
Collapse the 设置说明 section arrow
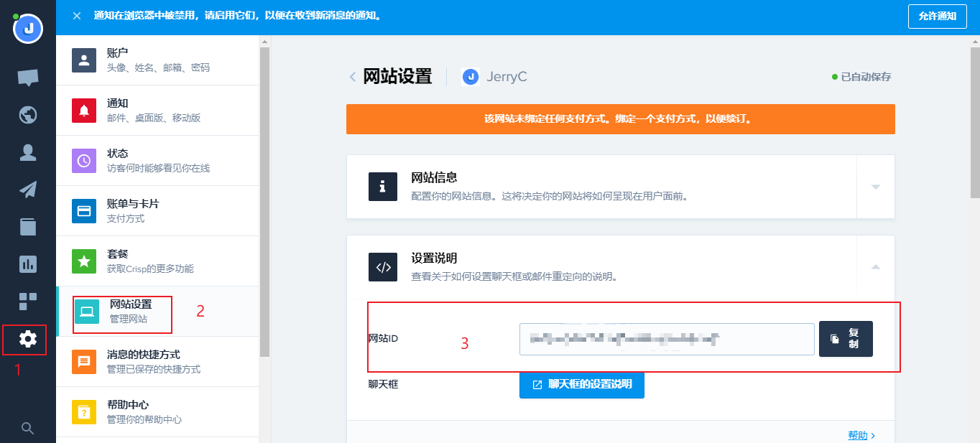point(875,267)
